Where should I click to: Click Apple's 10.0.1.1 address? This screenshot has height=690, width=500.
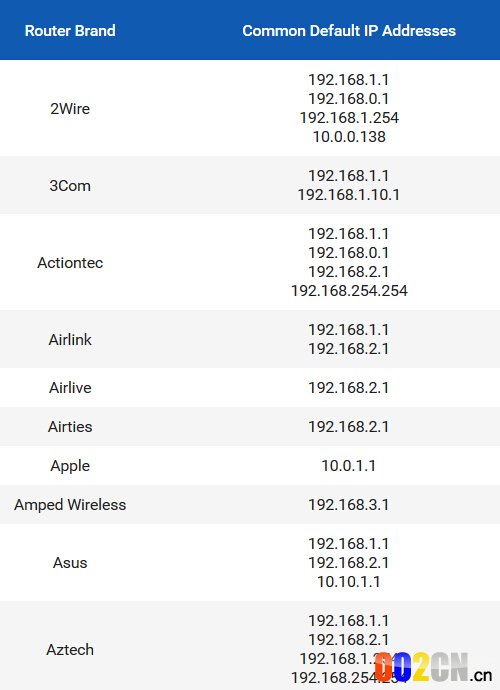[349, 466]
